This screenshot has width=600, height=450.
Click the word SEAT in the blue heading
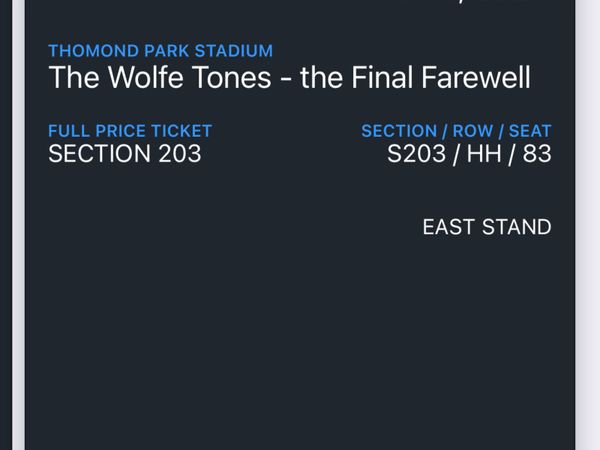(x=530, y=131)
